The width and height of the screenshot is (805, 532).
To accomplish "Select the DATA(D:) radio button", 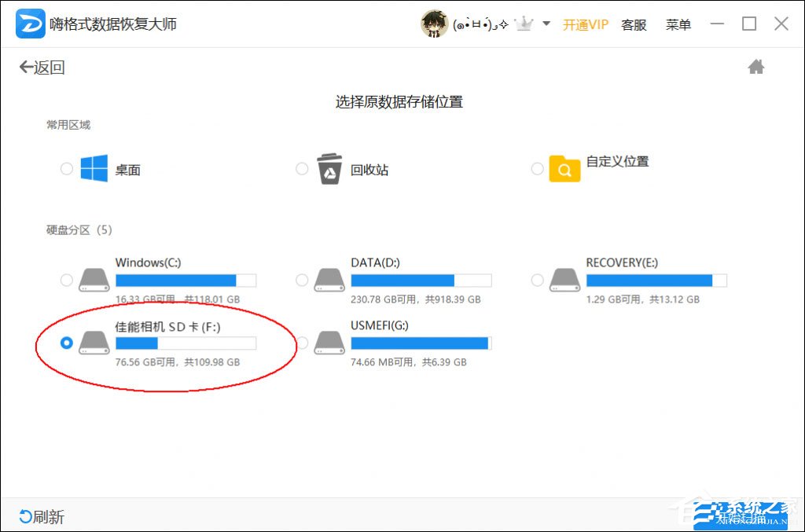I will [x=302, y=280].
